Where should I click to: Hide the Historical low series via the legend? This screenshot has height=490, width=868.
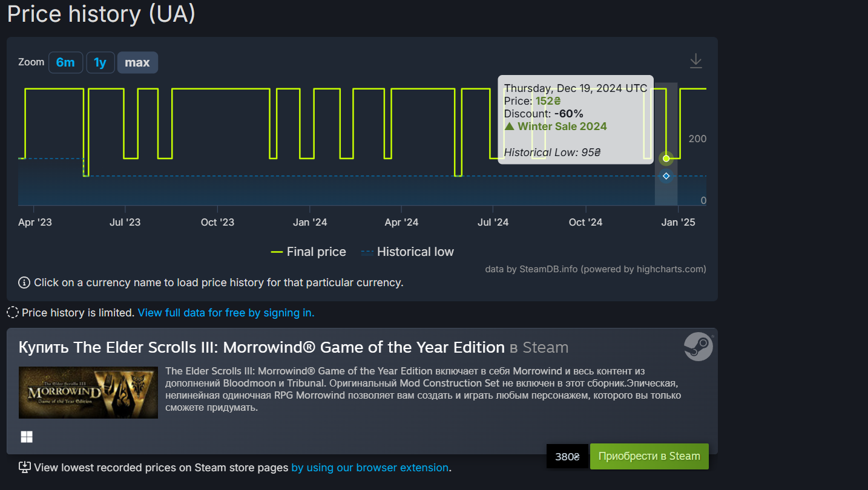point(407,252)
